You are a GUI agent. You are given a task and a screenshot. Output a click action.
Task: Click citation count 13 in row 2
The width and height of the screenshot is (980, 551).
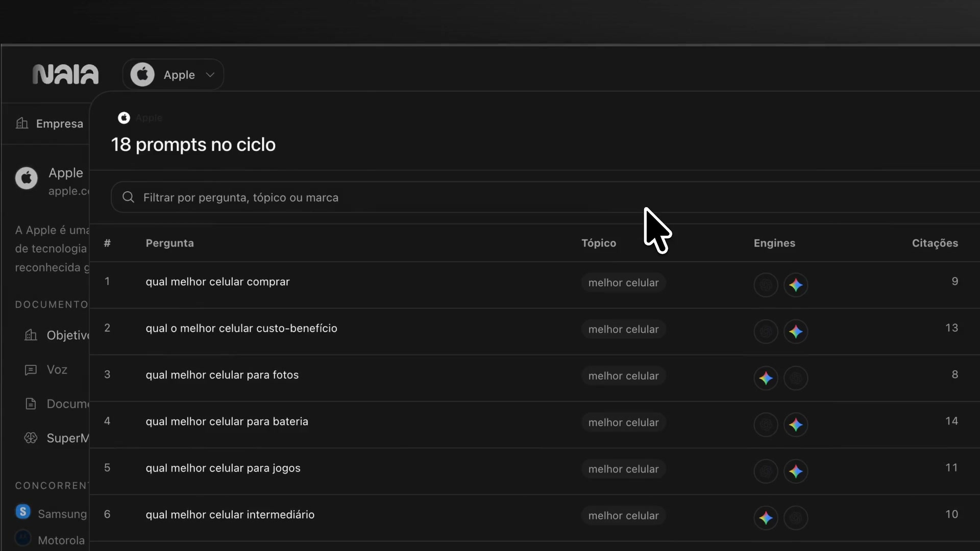coord(951,328)
